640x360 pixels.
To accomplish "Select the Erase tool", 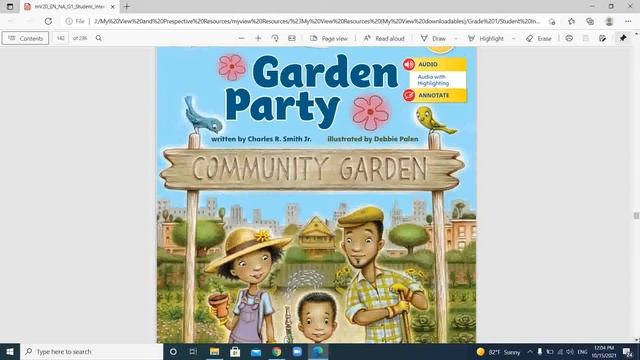I will click(x=539, y=38).
